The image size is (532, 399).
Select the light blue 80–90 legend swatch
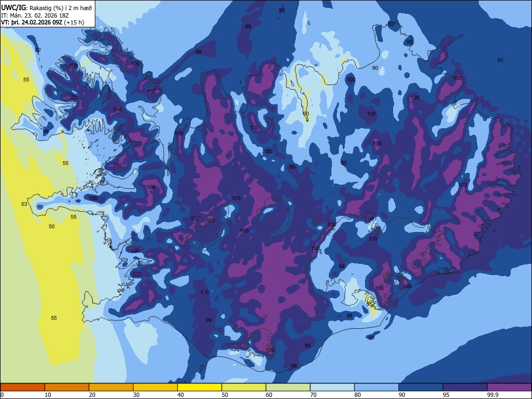click(x=377, y=387)
